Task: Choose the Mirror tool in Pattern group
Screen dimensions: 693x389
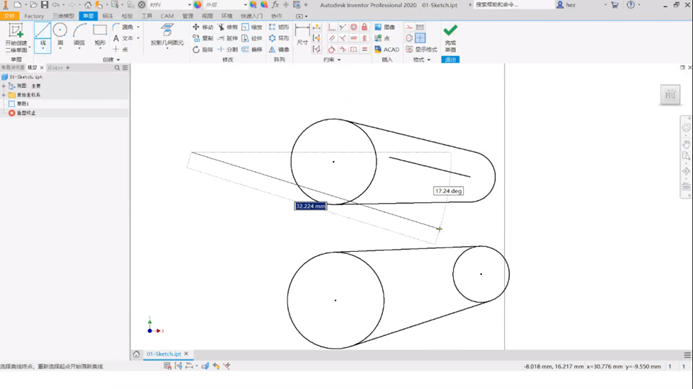Action: 279,50
